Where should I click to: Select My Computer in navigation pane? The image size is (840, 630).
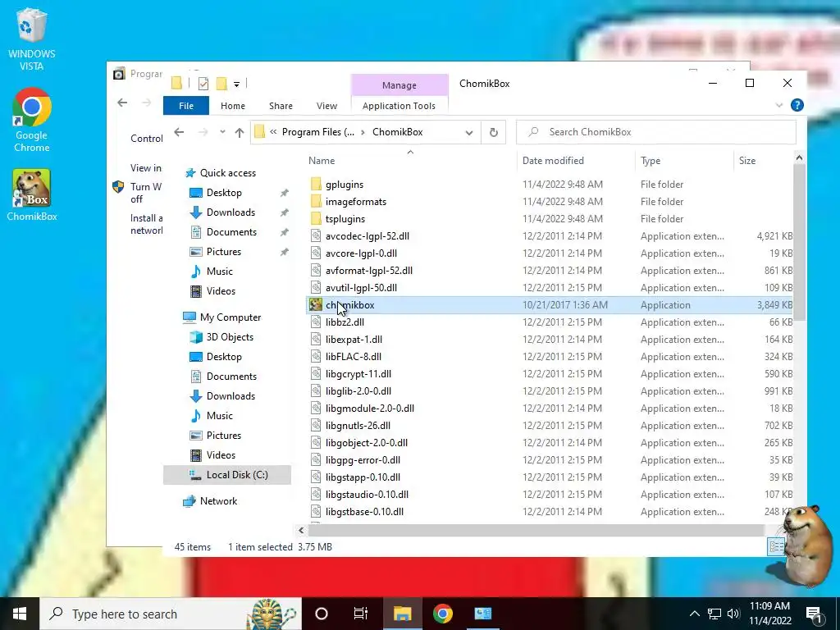[x=231, y=317]
